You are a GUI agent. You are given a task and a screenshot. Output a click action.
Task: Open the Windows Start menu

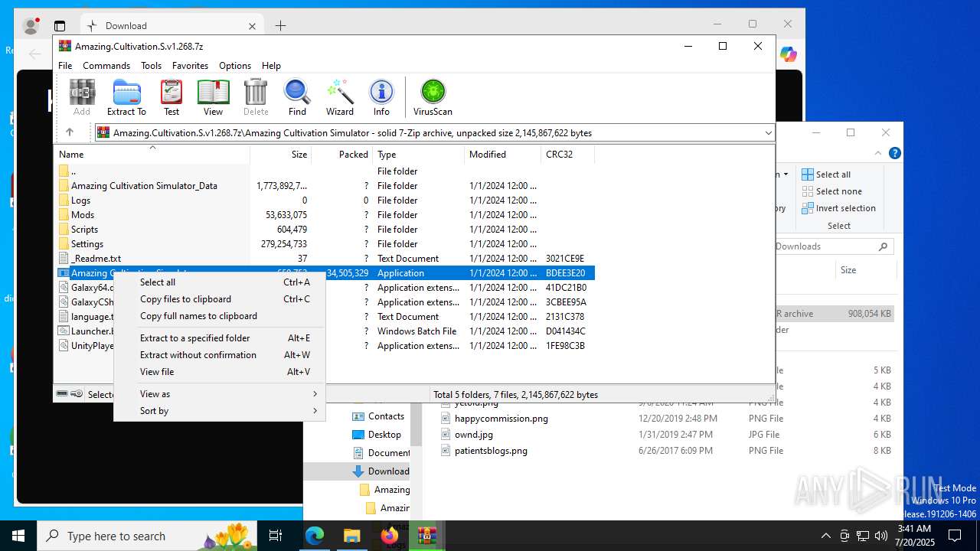click(x=18, y=536)
